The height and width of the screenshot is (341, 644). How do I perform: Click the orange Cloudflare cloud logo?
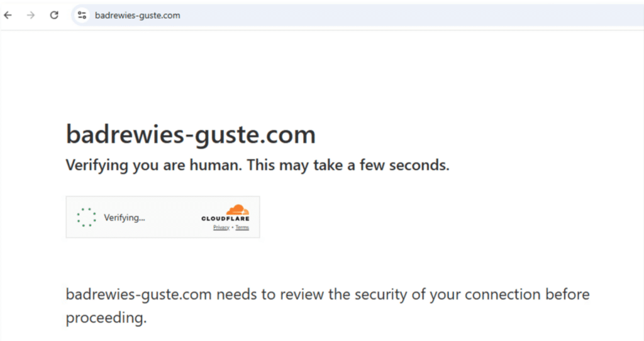click(x=238, y=210)
